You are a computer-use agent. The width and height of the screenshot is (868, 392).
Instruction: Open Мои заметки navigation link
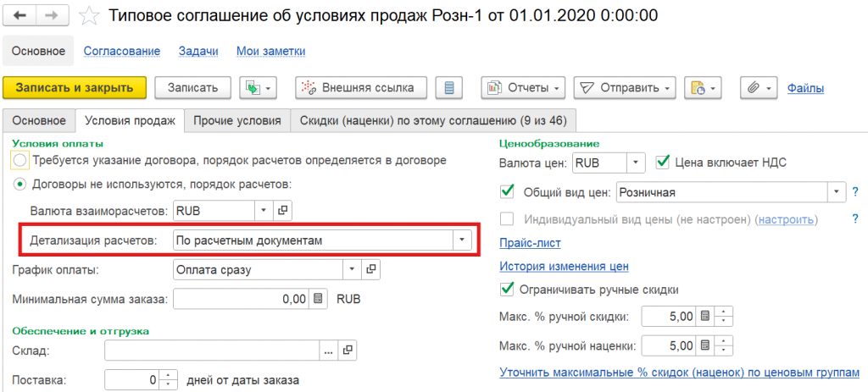tap(270, 51)
